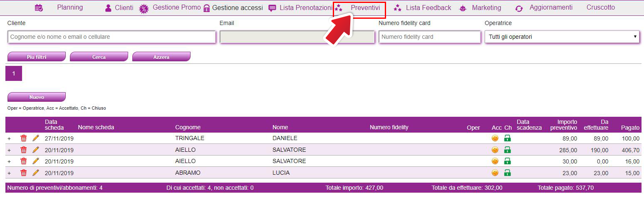Click the speech bubble icon for Lista Prenotazioni
The width and height of the screenshot is (644, 201).
point(272,8)
